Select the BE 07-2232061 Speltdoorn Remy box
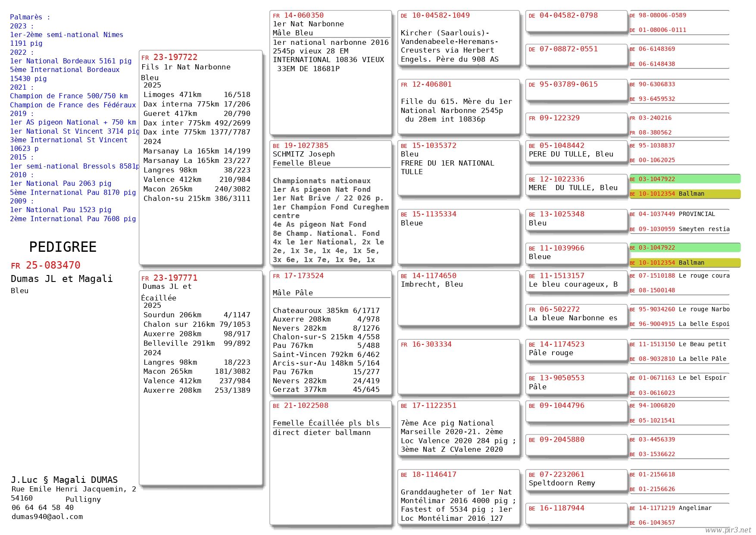The height and width of the screenshot is (535, 756). [x=576, y=479]
